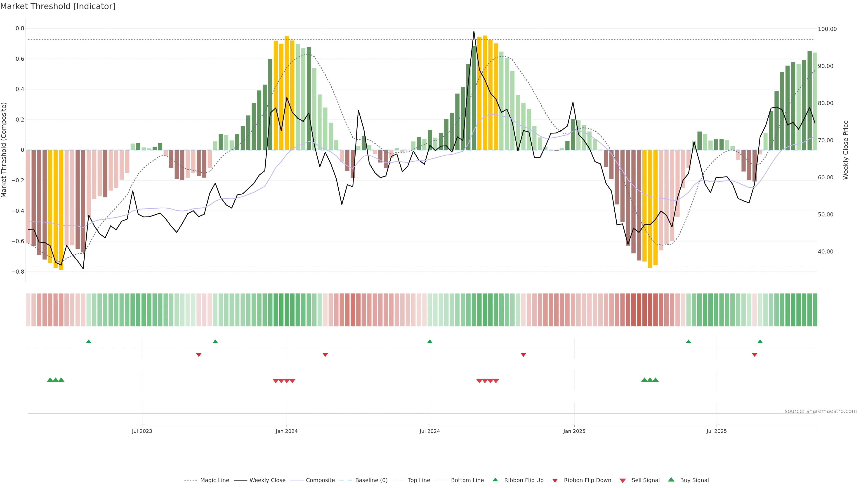Click the ribbon flip up marker at Jul 2024
Image resolution: width=868 pixels, height=488 pixels.
tap(430, 342)
